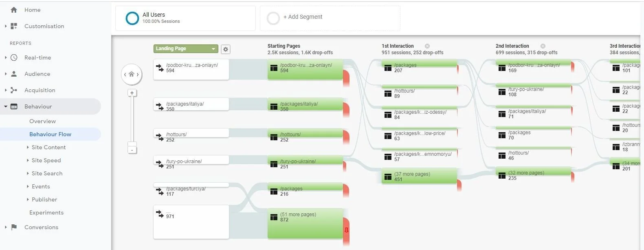Click the Behaviour sidebar icon
This screenshot has width=644, height=250.
click(15, 106)
